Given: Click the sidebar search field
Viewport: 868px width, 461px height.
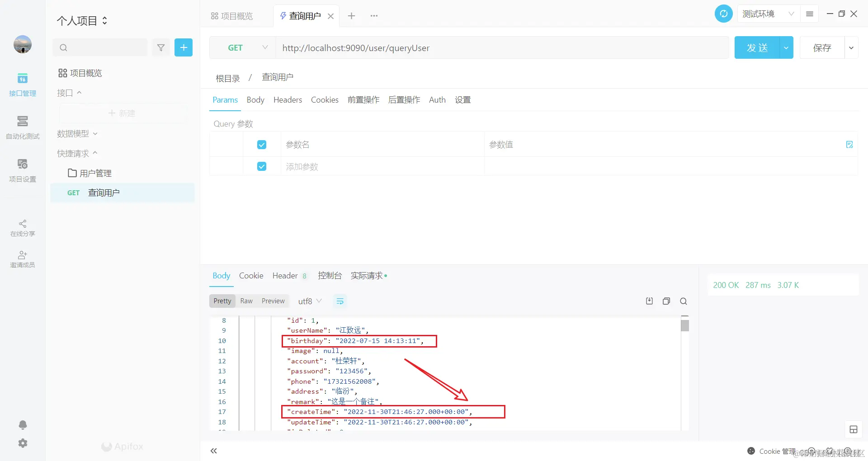Looking at the screenshot, I should pyautogui.click(x=100, y=47).
